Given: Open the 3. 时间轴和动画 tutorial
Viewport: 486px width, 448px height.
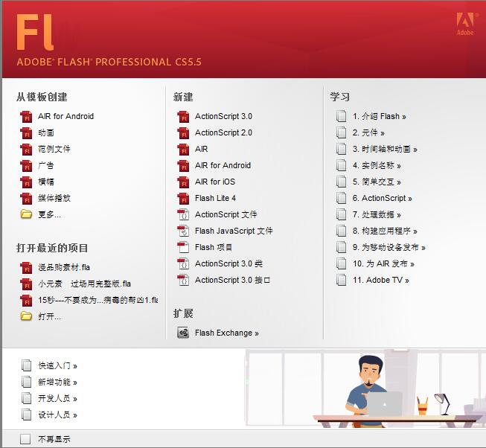Looking at the screenshot, I should click(x=385, y=150).
